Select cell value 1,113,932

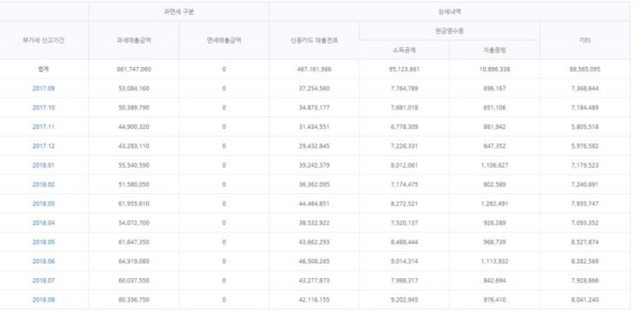coord(494,262)
